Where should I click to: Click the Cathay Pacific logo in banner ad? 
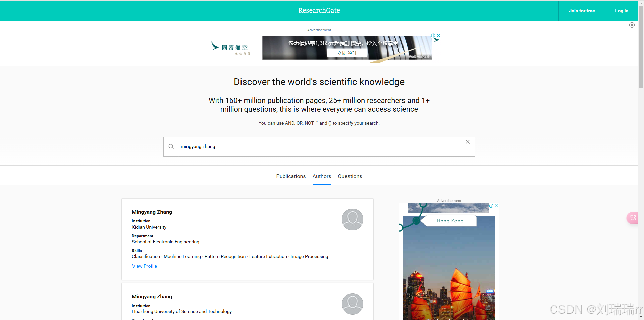point(231,48)
